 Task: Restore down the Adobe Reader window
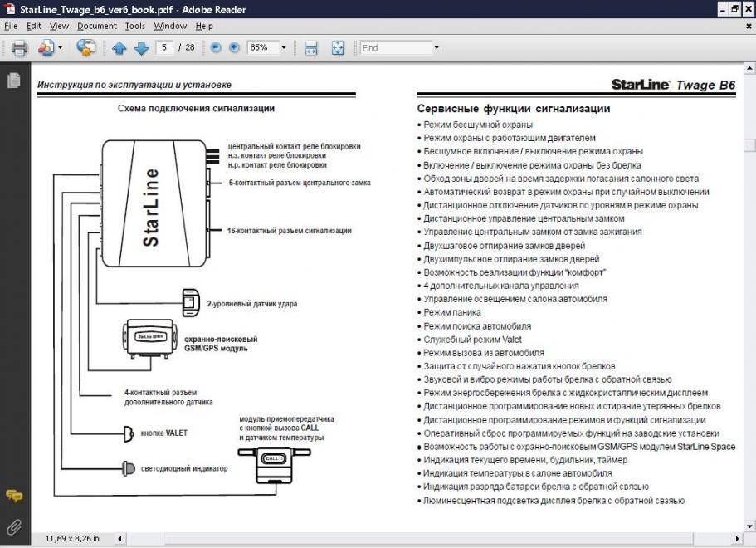pos(734,9)
